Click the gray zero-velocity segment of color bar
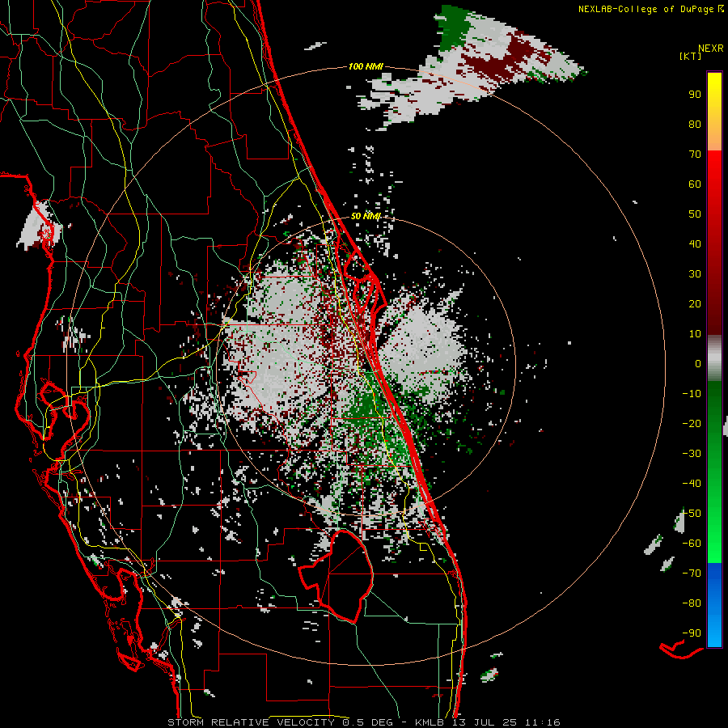Image resolution: width=728 pixels, height=728 pixels. [714, 358]
